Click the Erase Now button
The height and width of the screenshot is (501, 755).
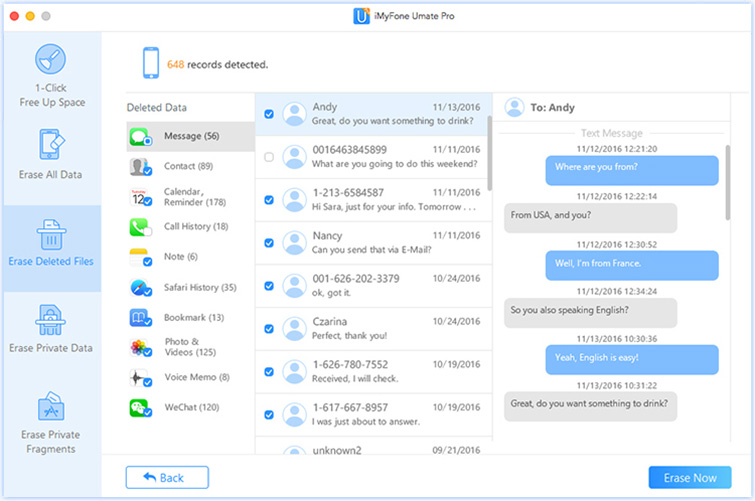[x=690, y=477]
